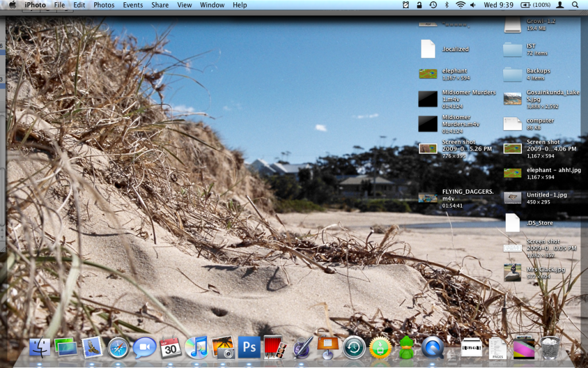This screenshot has width=588, height=368.
Task: Open battery status showing 100%
Action: (x=536, y=5)
